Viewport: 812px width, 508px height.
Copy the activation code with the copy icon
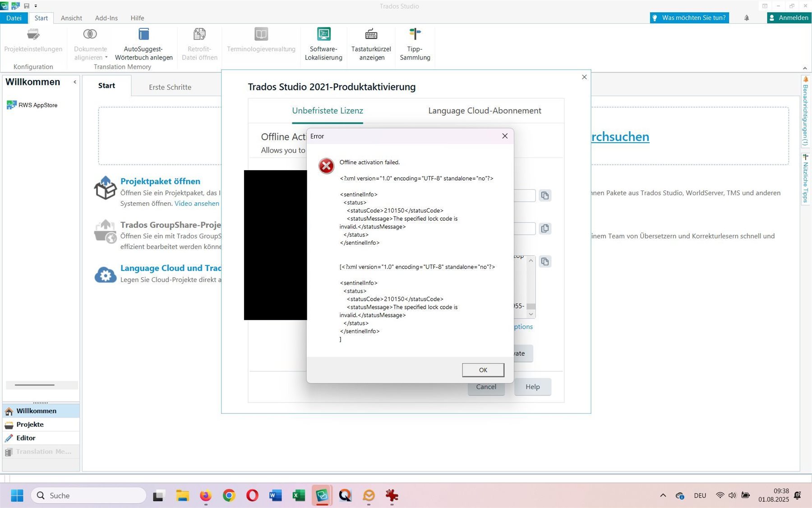pos(545,195)
